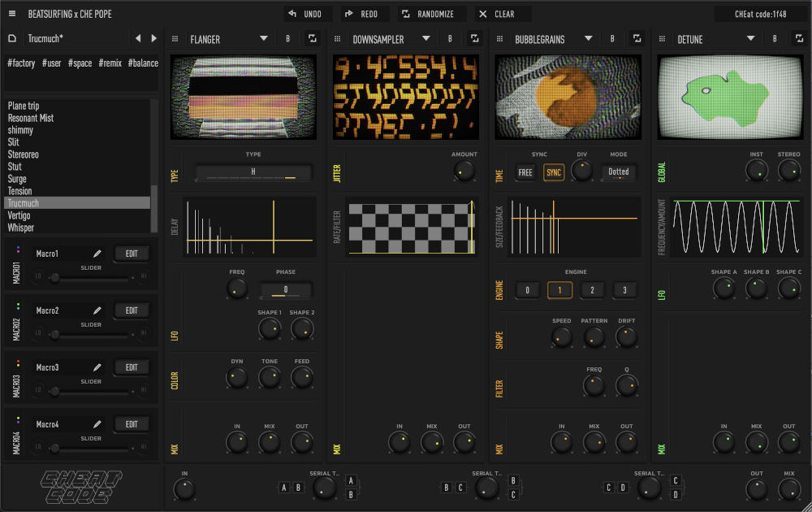The height and width of the screenshot is (512, 812).
Task: Filter presets by the #factory tag
Action: [x=21, y=63]
